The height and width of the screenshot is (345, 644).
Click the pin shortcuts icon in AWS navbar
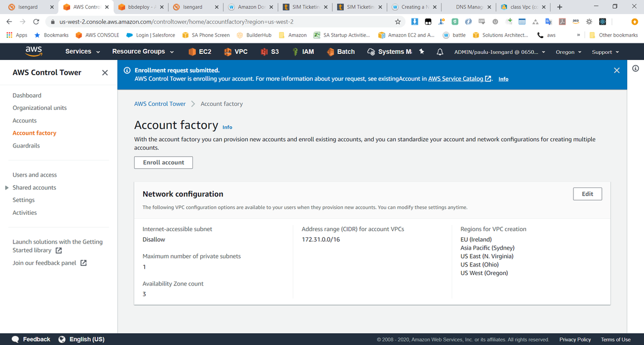pyautogui.click(x=421, y=52)
